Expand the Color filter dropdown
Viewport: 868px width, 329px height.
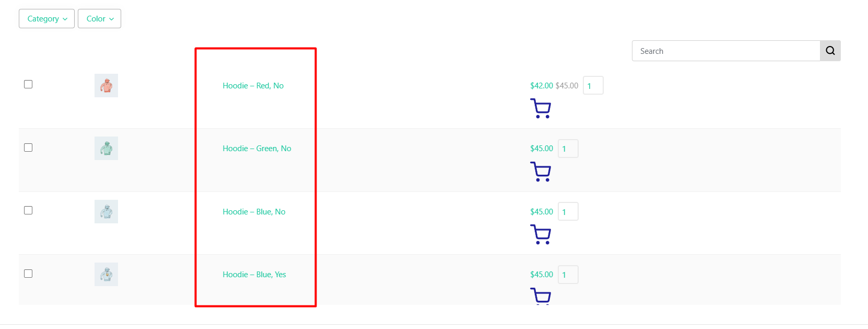tap(99, 19)
